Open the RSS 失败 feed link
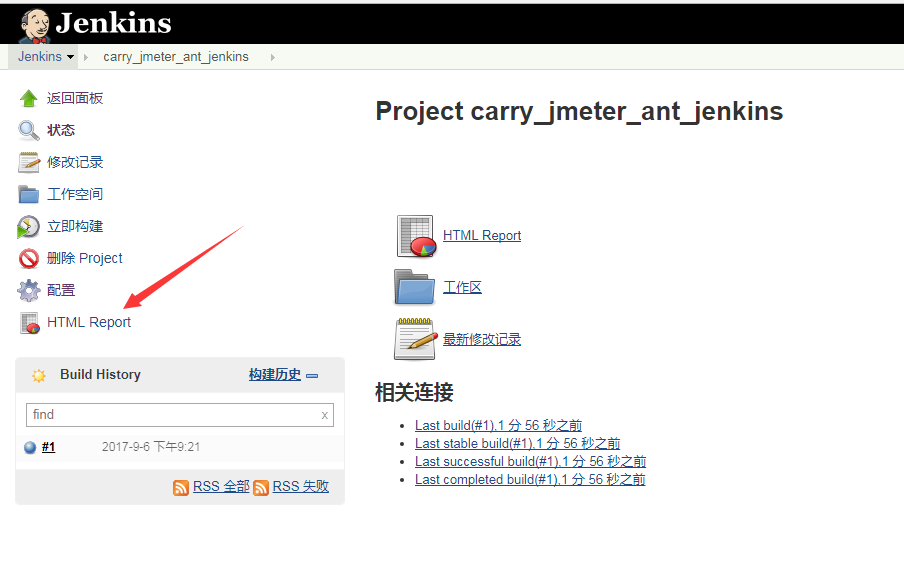The height and width of the screenshot is (583, 904). pos(301,487)
